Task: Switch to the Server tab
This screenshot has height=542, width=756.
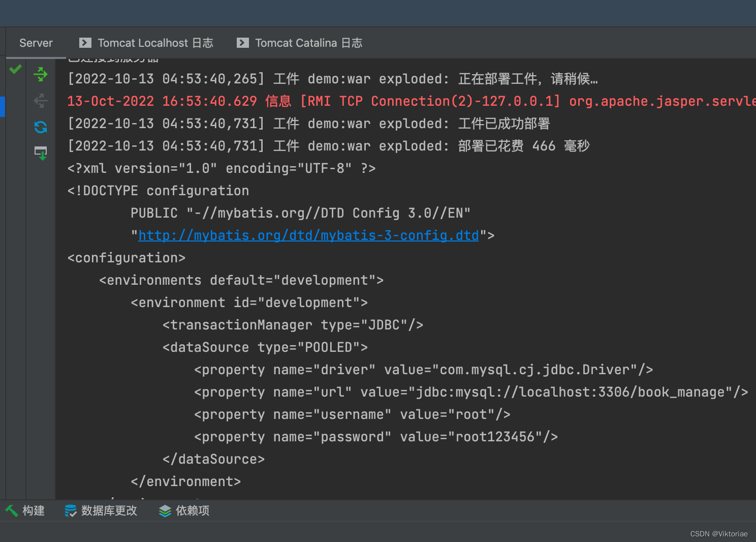Action: tap(36, 43)
